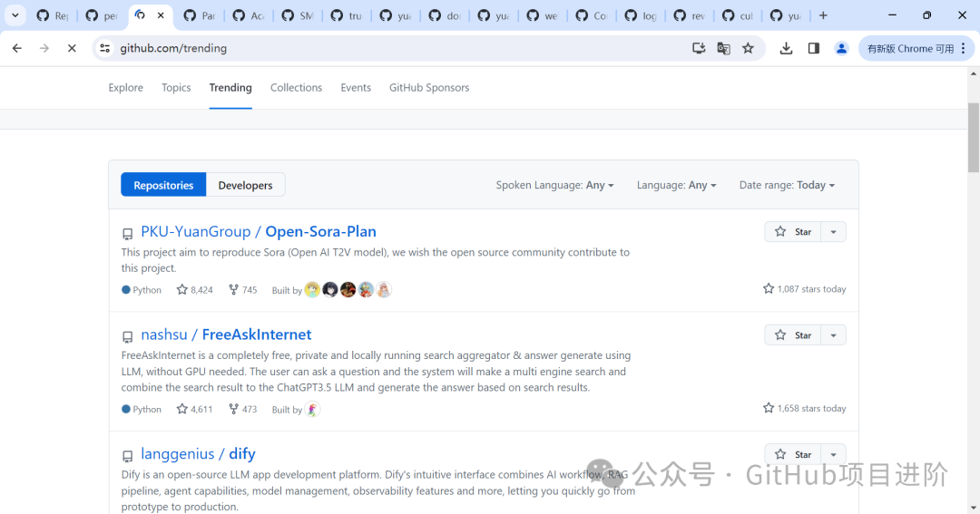Switch to the Developers view
980x514 pixels.
coord(245,185)
